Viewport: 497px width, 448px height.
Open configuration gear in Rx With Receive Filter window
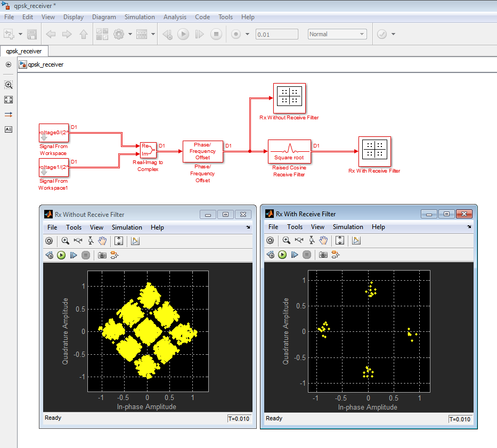click(270, 240)
